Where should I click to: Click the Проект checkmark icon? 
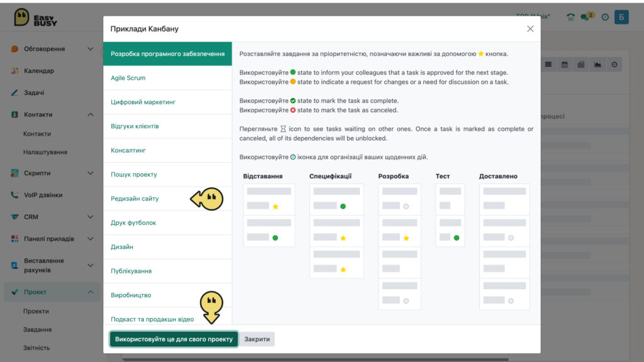coord(15,292)
